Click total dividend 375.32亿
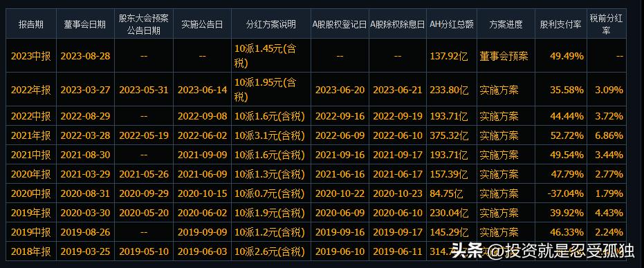Screen dimensions: 644x268 [449, 135]
